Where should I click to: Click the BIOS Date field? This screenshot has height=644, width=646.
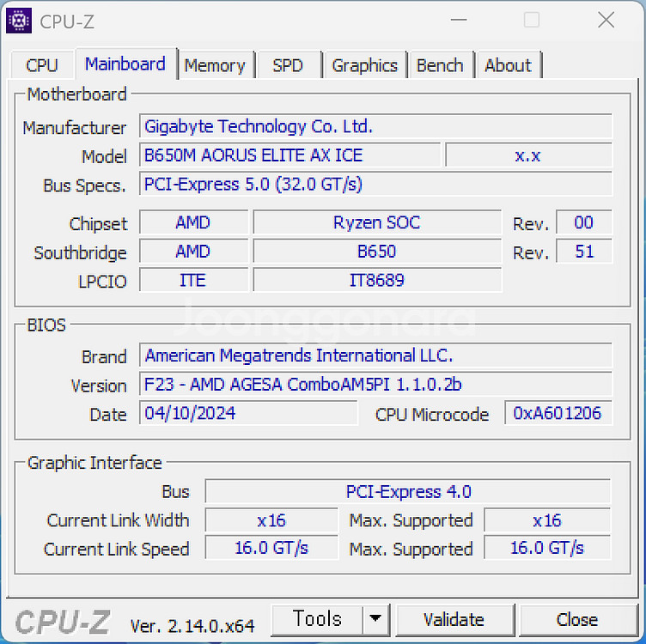(248, 413)
